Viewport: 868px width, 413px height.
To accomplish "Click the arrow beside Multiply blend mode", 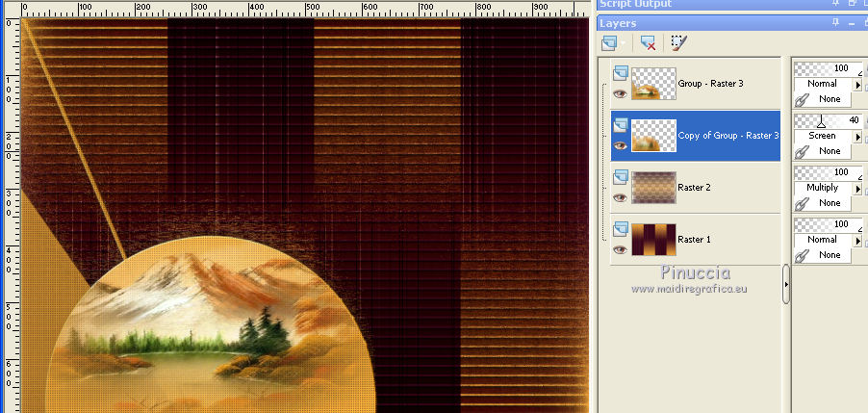I will (x=858, y=189).
